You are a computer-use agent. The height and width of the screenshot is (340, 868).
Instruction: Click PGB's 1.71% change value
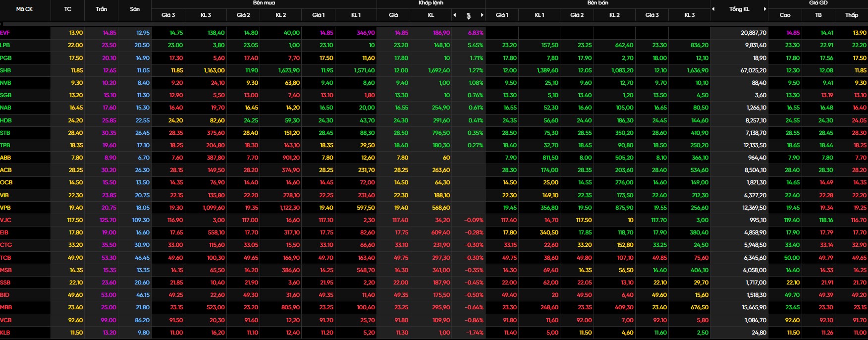point(476,57)
